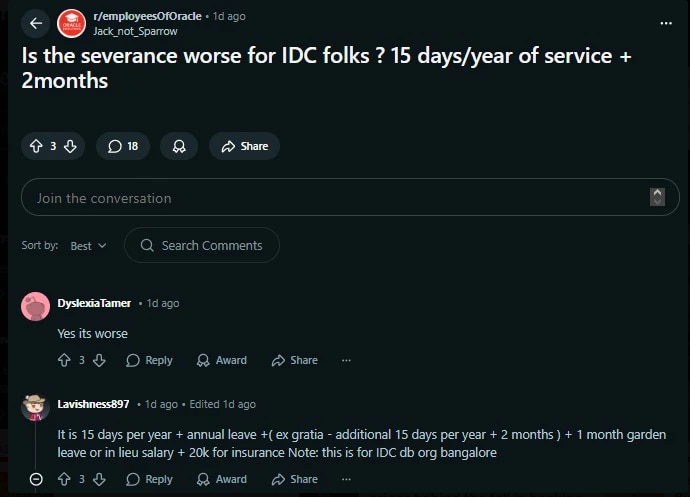The height and width of the screenshot is (497, 690).
Task: Click the icon inside the comment box
Action: tap(657, 197)
